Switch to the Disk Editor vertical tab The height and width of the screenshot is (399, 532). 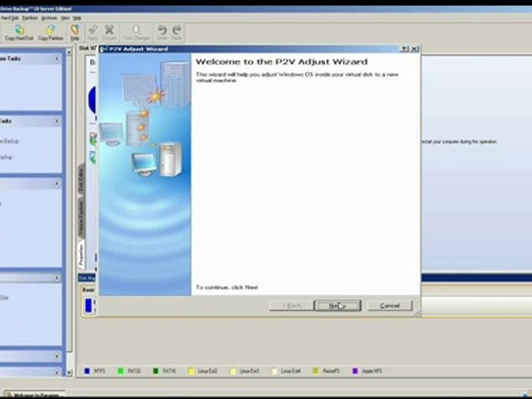click(x=81, y=180)
